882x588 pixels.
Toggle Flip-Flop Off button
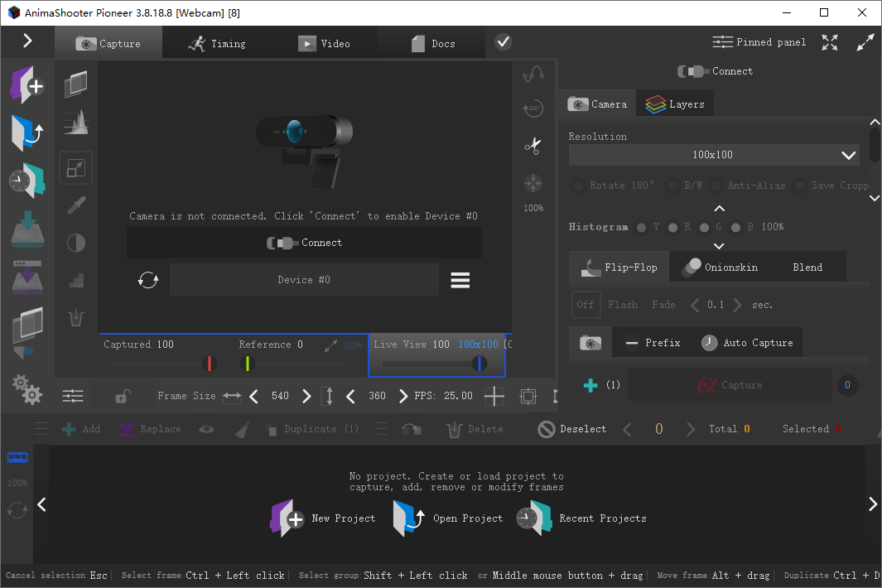click(x=586, y=305)
